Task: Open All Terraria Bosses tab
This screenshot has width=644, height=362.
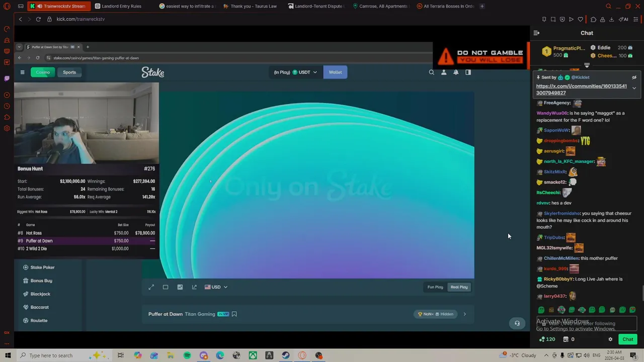Action: [x=445, y=6]
